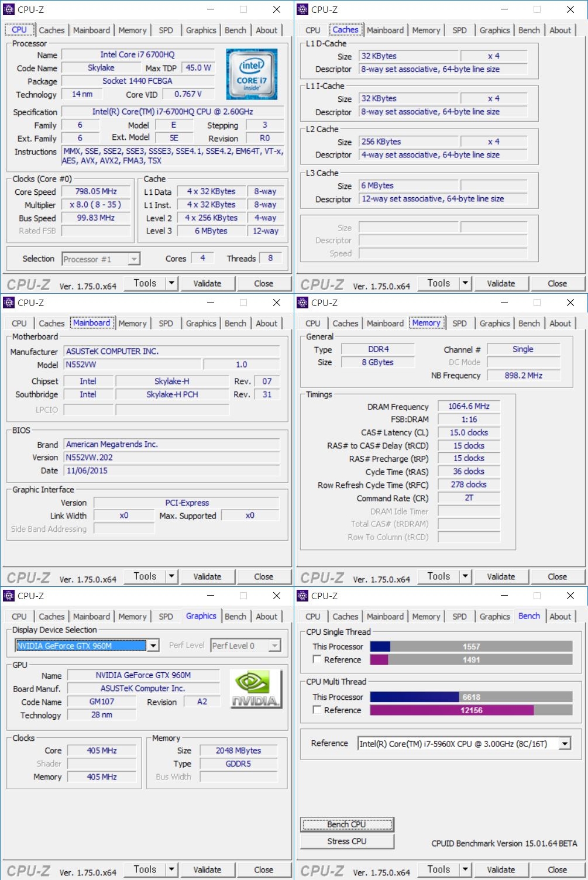Click the mainboard Model field N552VW
This screenshot has width=588, height=880.
pos(132,365)
